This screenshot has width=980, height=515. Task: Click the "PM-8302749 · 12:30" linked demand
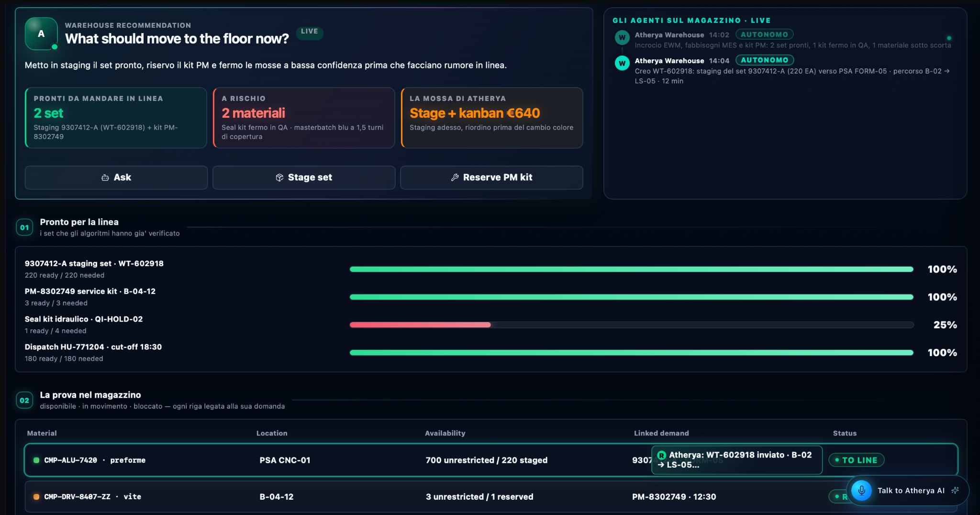[x=674, y=497]
